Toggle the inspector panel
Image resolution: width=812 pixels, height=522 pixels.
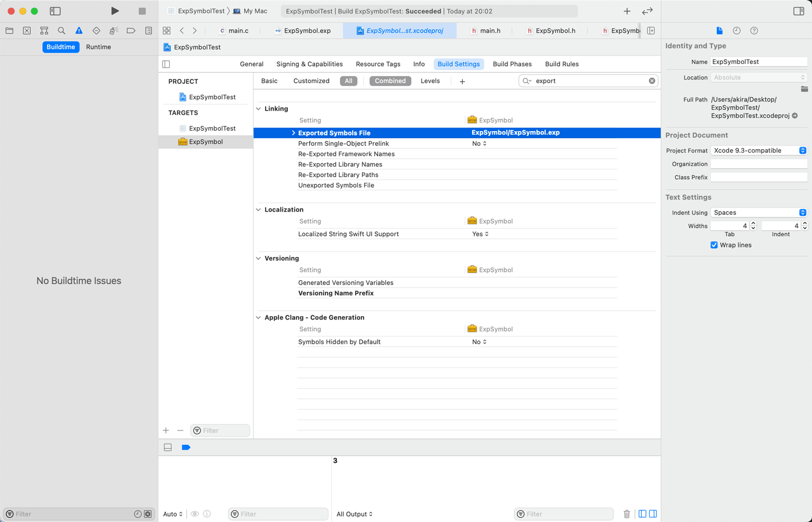(799, 11)
